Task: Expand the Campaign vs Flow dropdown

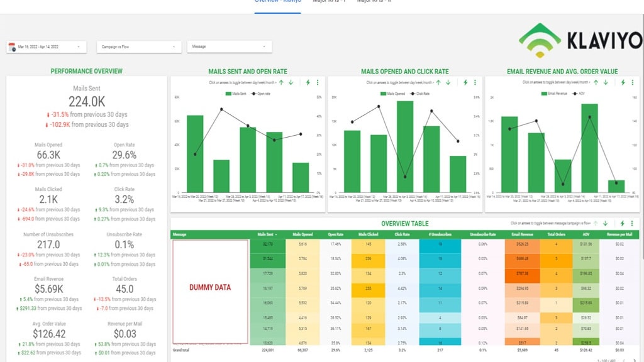Action: point(139,47)
